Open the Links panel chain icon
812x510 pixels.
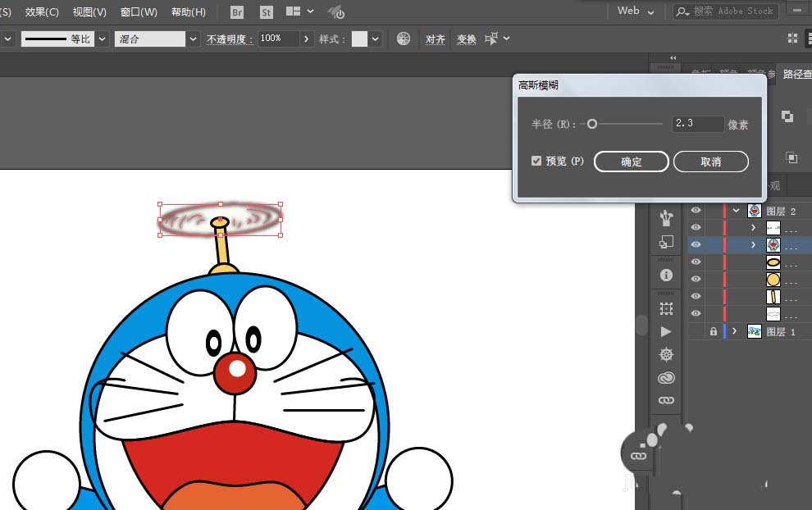click(x=666, y=400)
